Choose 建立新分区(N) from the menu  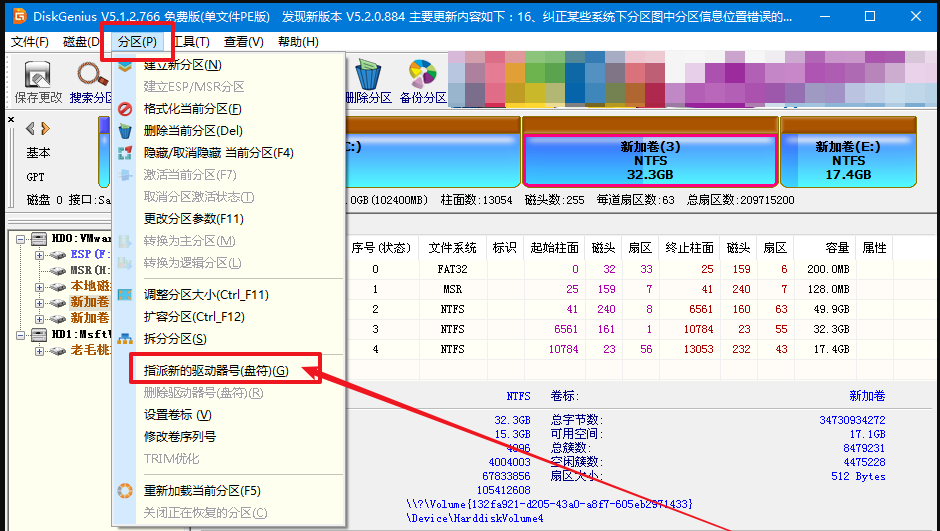coord(229,65)
